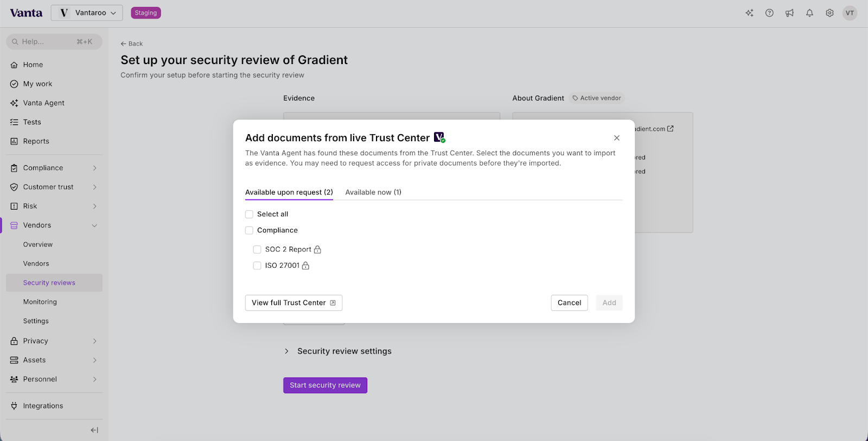Open the help question mark icon

pyautogui.click(x=769, y=13)
